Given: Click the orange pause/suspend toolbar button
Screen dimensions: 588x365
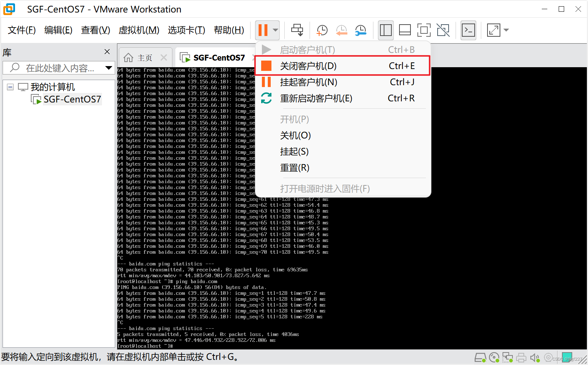Looking at the screenshot, I should [x=263, y=30].
